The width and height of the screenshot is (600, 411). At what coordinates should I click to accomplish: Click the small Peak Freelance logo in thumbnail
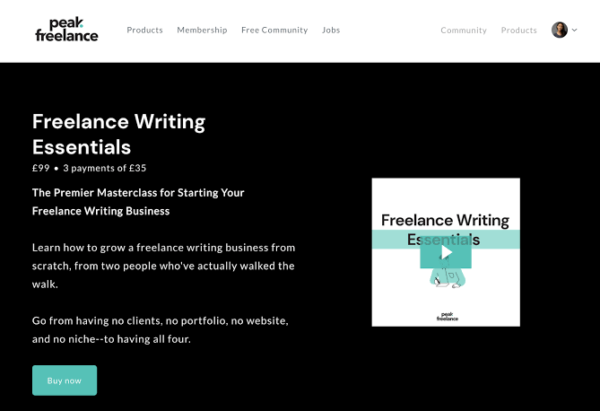447,316
